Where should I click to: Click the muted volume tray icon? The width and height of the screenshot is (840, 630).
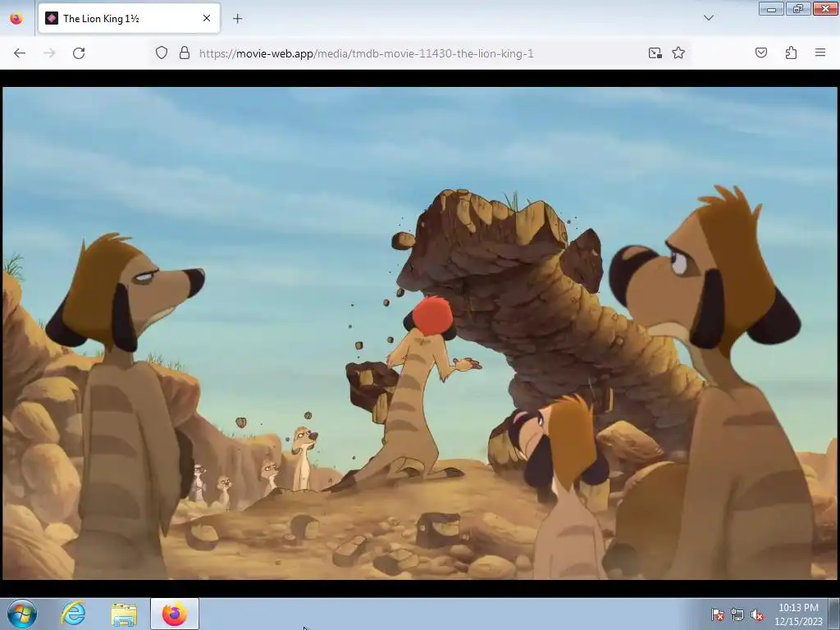[757, 614]
